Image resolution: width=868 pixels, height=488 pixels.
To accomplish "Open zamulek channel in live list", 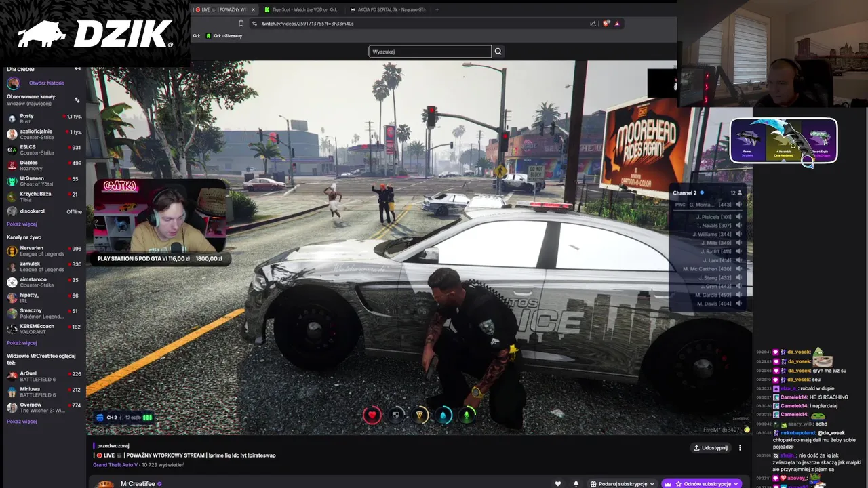I will coord(44,266).
